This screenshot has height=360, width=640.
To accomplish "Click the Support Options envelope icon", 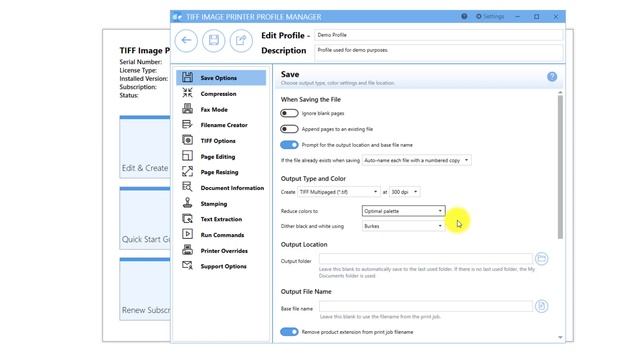I will pyautogui.click(x=187, y=266).
